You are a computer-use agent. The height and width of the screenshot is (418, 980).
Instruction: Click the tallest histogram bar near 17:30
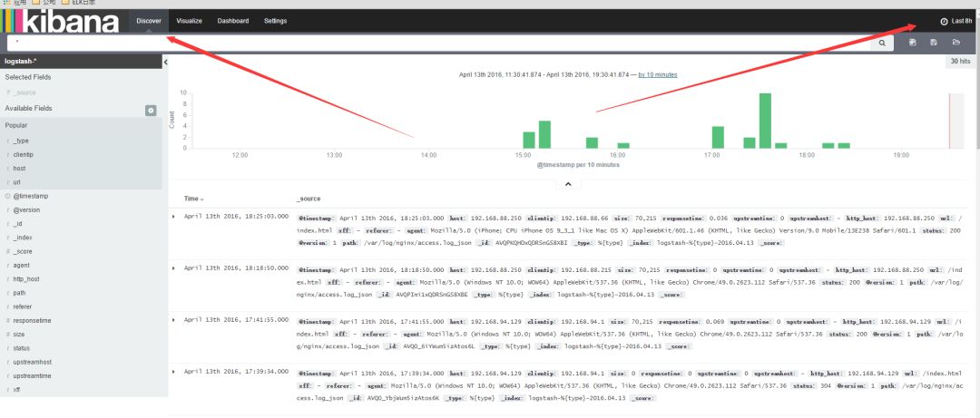tap(765, 121)
